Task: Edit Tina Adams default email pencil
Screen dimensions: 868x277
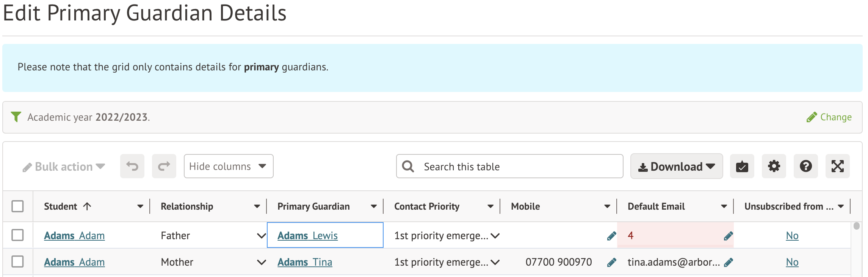Action: (728, 262)
